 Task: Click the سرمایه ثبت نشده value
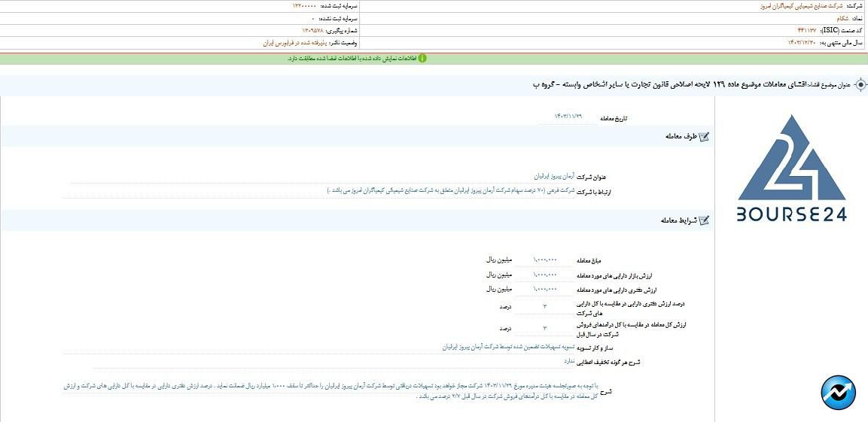(313, 18)
